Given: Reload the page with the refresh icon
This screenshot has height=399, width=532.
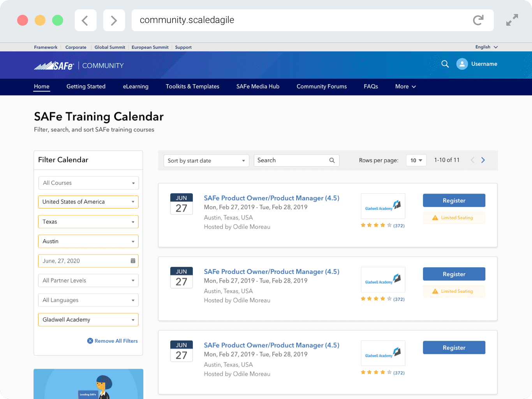Looking at the screenshot, I should point(478,20).
